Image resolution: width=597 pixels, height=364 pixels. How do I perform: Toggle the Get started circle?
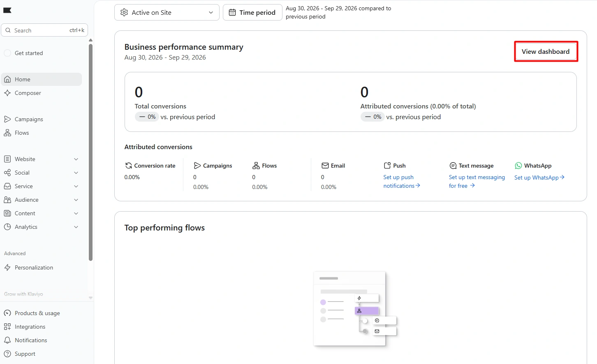tap(7, 53)
